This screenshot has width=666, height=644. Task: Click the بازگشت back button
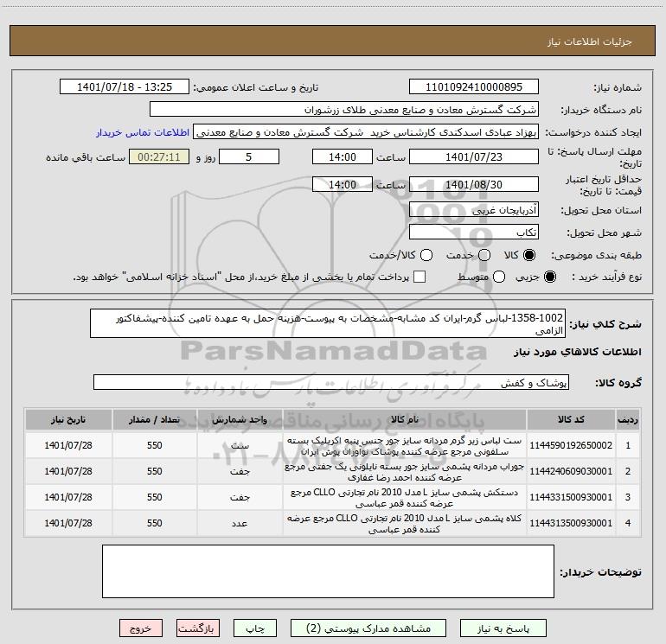coord(198,628)
